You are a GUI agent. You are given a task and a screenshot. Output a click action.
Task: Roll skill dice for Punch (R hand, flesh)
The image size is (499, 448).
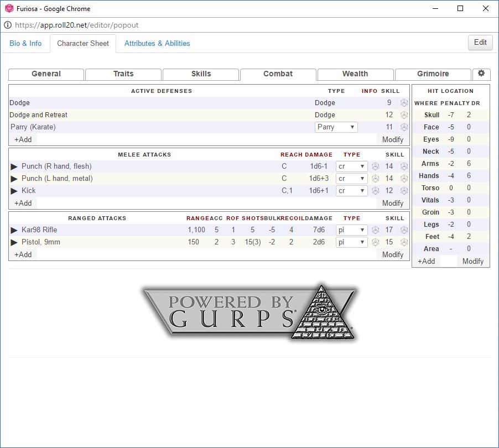pos(404,166)
